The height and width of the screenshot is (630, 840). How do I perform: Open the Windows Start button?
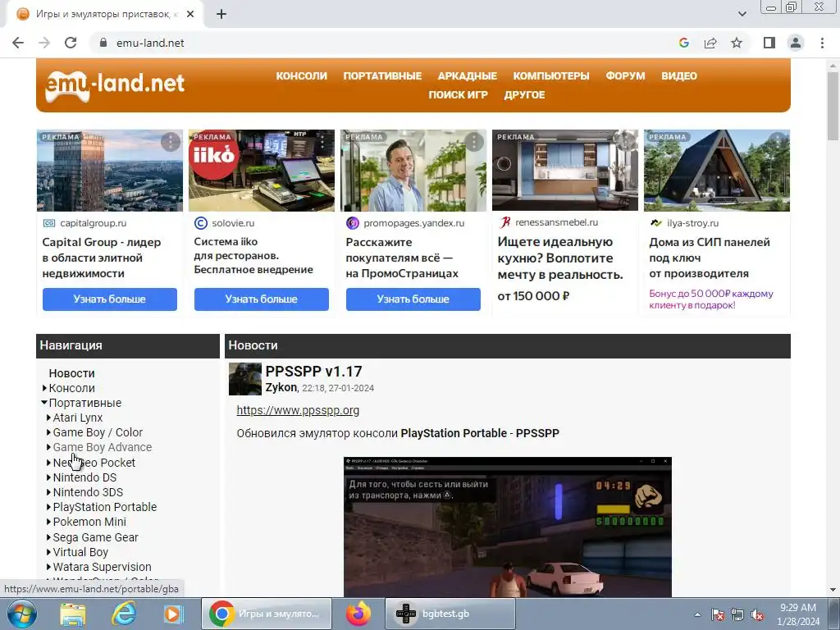point(22,614)
